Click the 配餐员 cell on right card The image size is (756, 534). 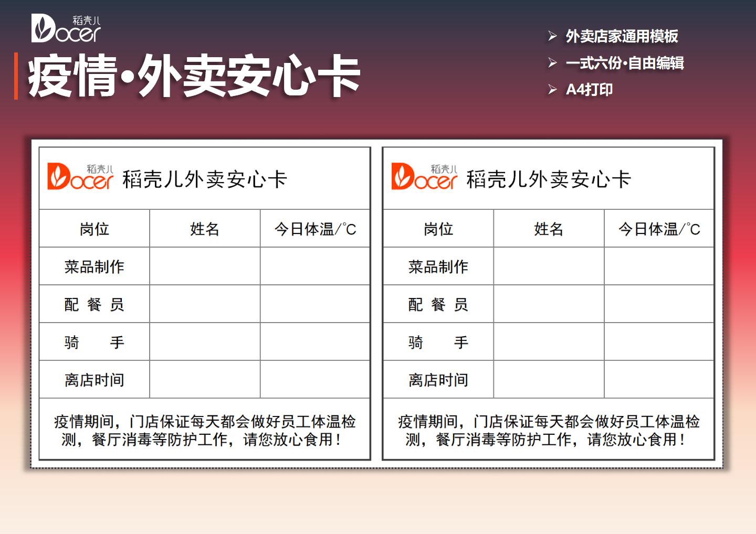[438, 304]
